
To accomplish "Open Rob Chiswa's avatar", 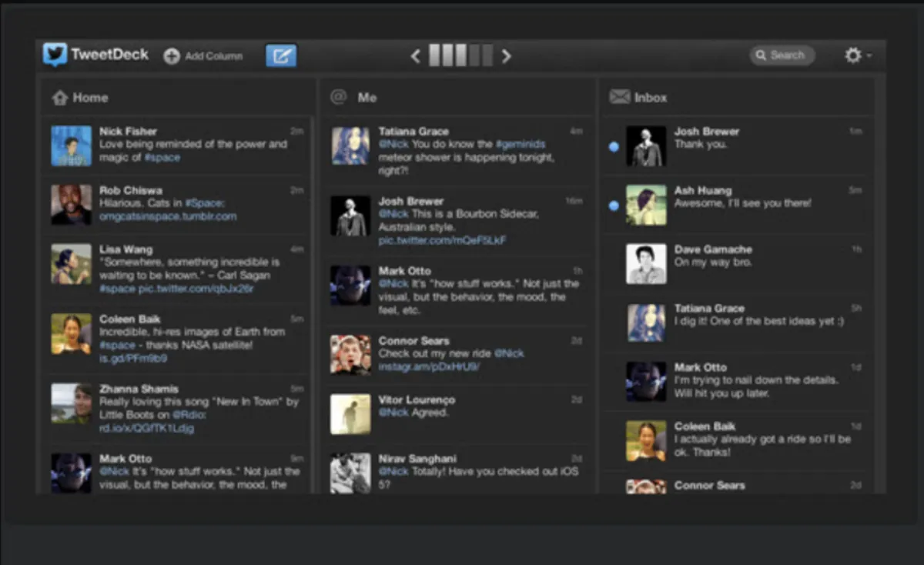I will coord(72,205).
